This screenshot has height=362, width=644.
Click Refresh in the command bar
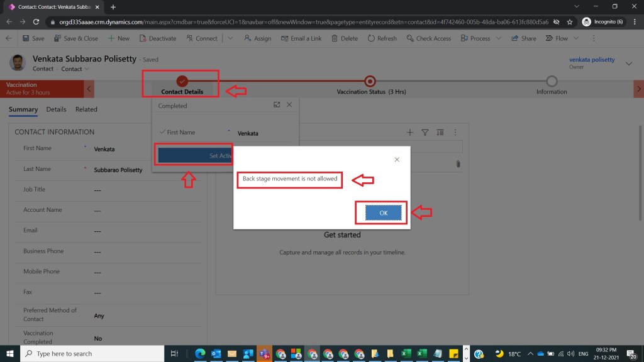point(382,38)
